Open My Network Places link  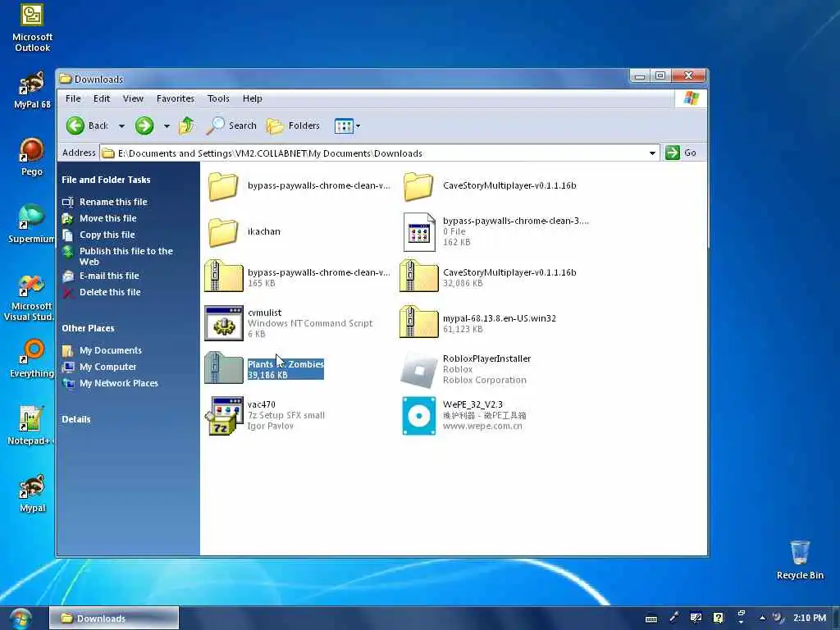pyautogui.click(x=118, y=383)
